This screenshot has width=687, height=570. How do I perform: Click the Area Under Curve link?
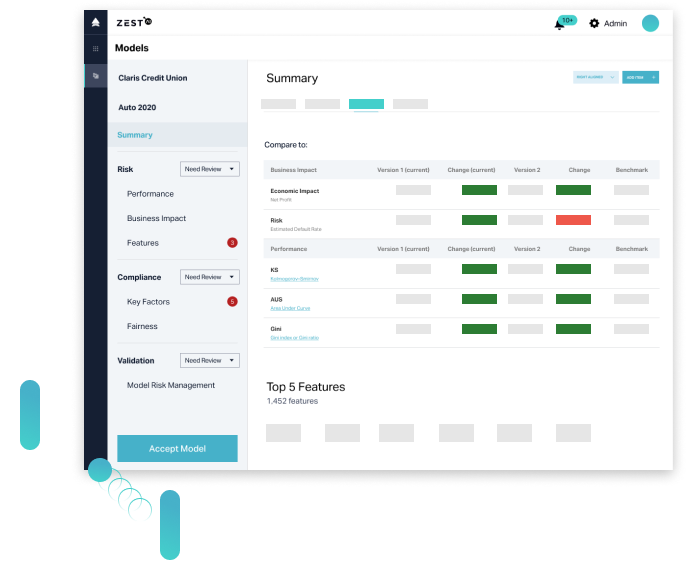(x=290, y=308)
